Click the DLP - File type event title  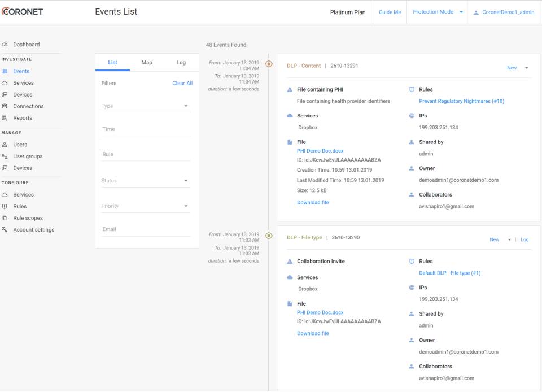304,237
